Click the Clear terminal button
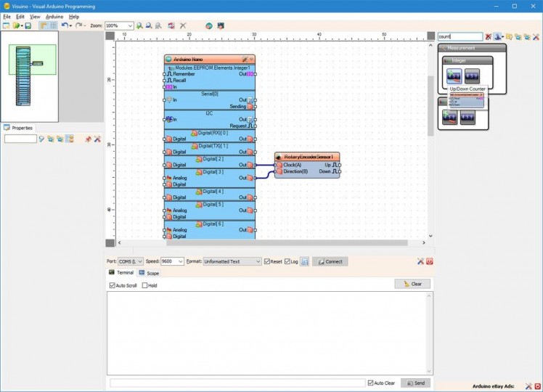 412,284
